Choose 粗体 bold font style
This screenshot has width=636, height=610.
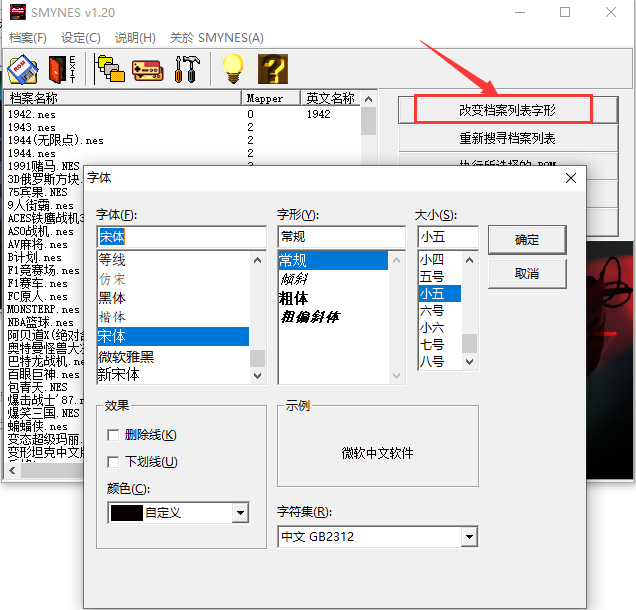(294, 298)
